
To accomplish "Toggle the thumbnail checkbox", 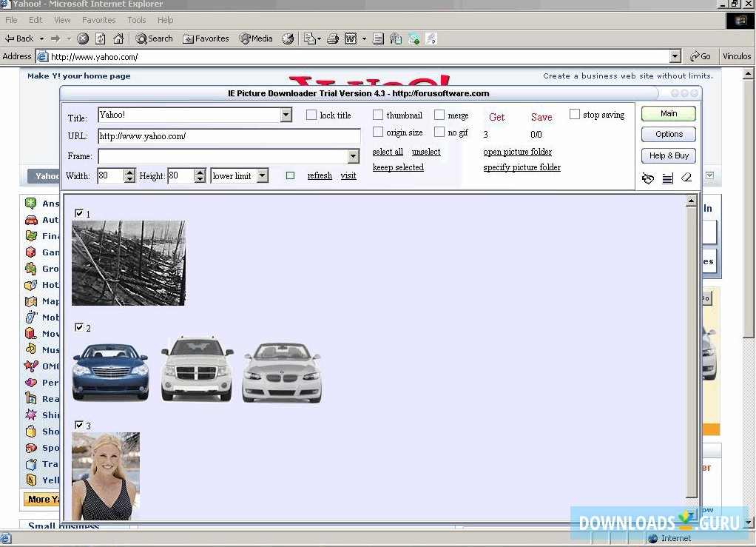I will [x=378, y=115].
